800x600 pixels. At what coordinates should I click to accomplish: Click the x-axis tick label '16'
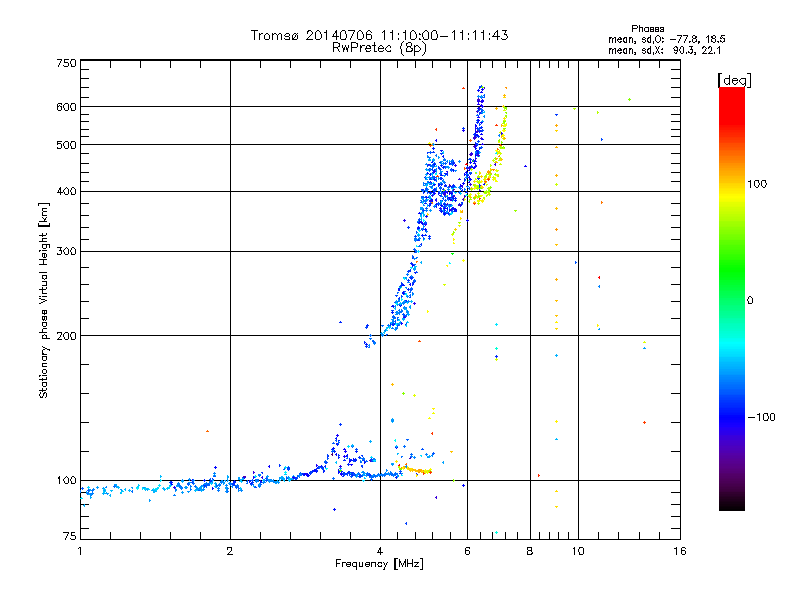[680, 551]
